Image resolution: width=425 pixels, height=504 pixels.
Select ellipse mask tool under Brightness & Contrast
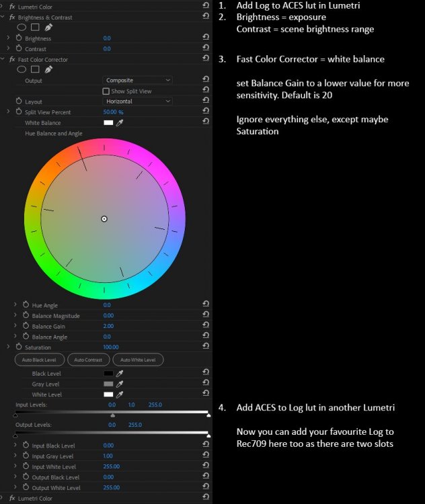tap(22, 28)
